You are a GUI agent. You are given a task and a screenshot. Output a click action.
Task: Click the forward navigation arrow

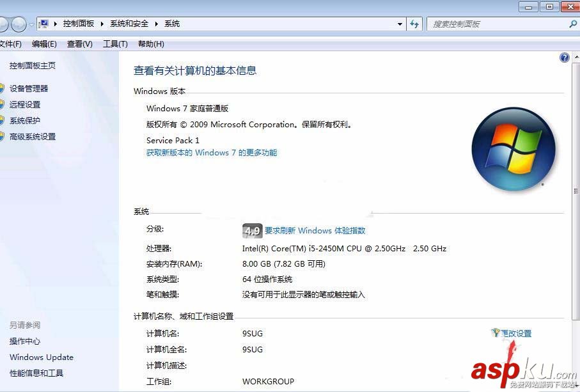tap(19, 24)
